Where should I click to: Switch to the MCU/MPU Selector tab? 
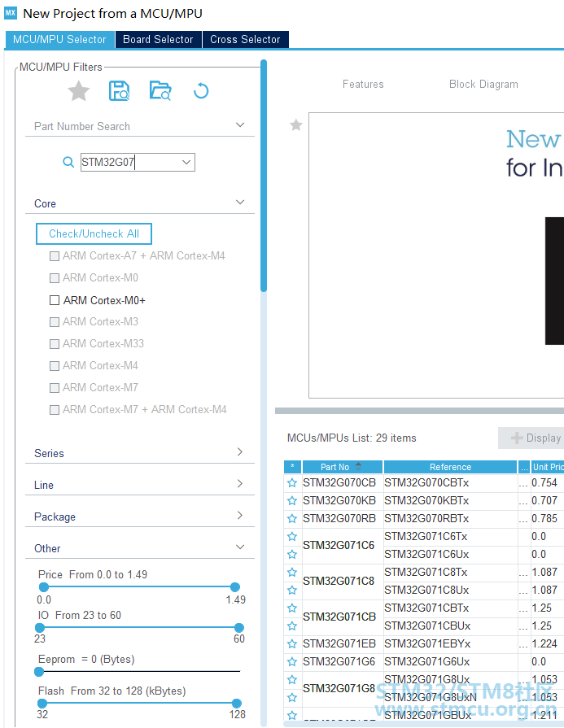pyautogui.click(x=59, y=40)
